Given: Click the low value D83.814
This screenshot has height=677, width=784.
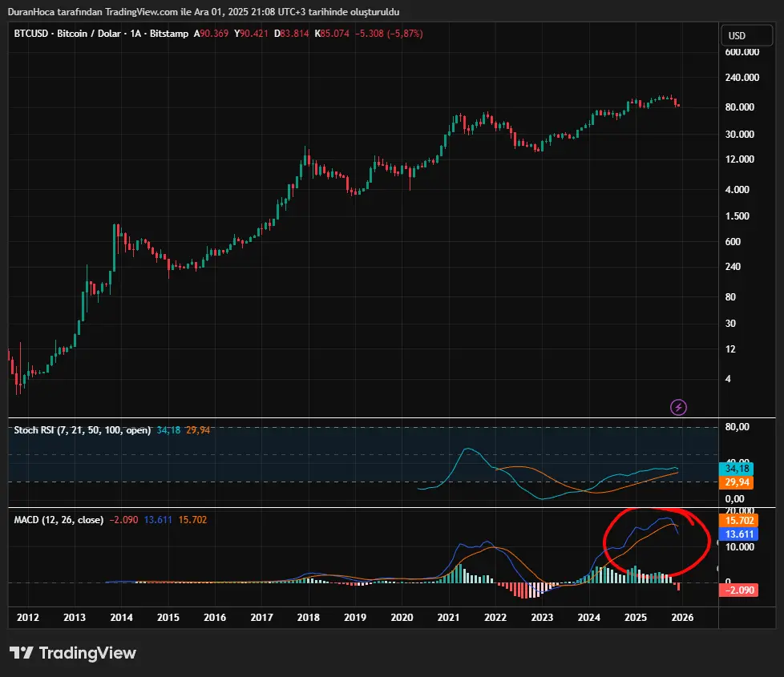Looking at the screenshot, I should 291,34.
